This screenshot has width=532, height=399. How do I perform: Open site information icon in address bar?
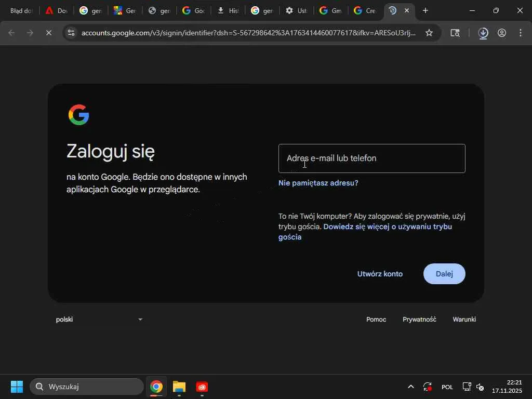pyautogui.click(x=71, y=33)
